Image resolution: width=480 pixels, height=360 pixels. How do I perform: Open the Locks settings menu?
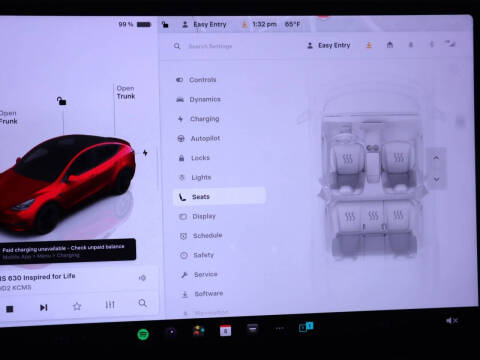(194, 158)
